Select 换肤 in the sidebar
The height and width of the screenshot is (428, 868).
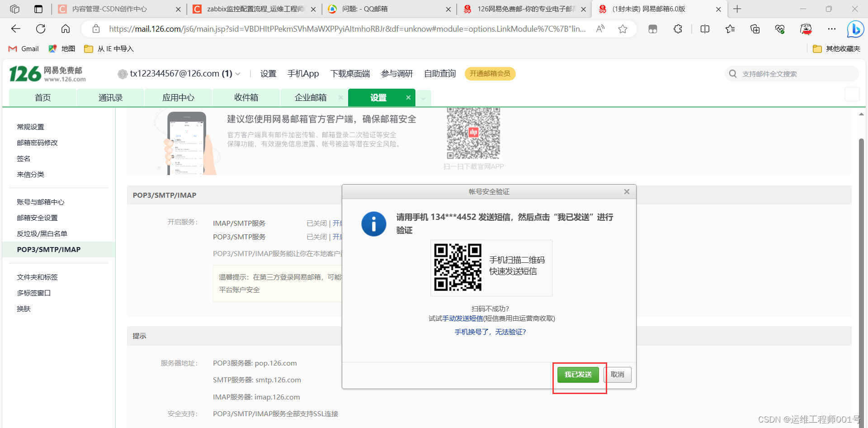coord(24,309)
